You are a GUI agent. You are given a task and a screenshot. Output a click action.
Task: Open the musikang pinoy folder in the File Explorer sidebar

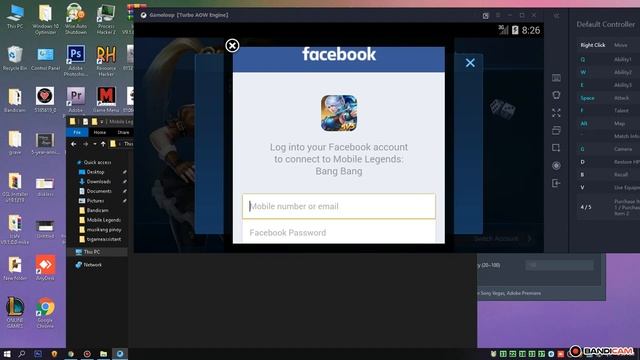pos(104,229)
